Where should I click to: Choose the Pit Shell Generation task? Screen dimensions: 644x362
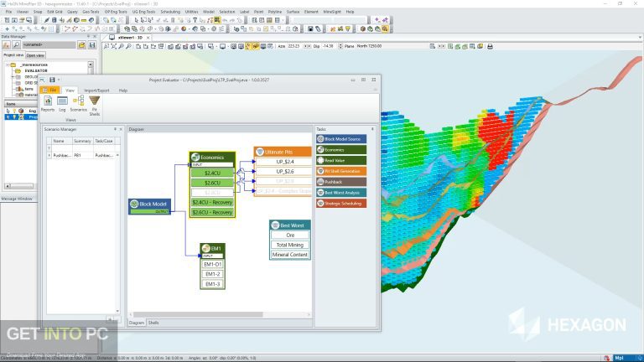pos(341,171)
